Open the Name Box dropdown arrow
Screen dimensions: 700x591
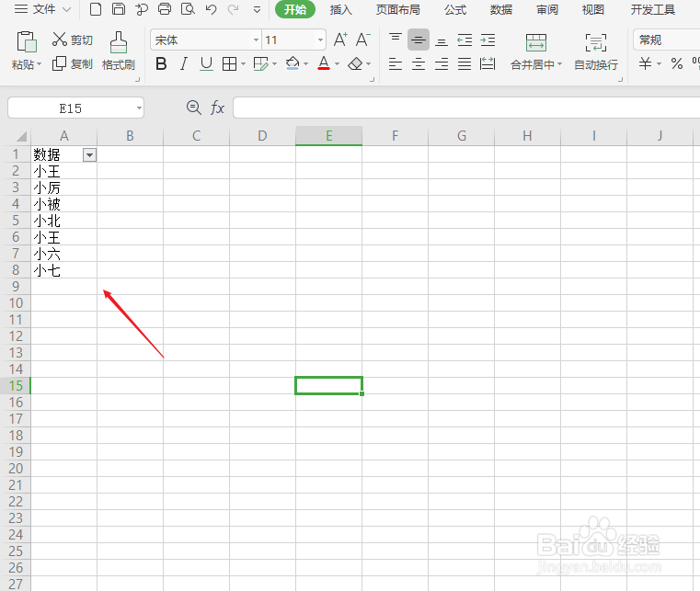point(139,108)
